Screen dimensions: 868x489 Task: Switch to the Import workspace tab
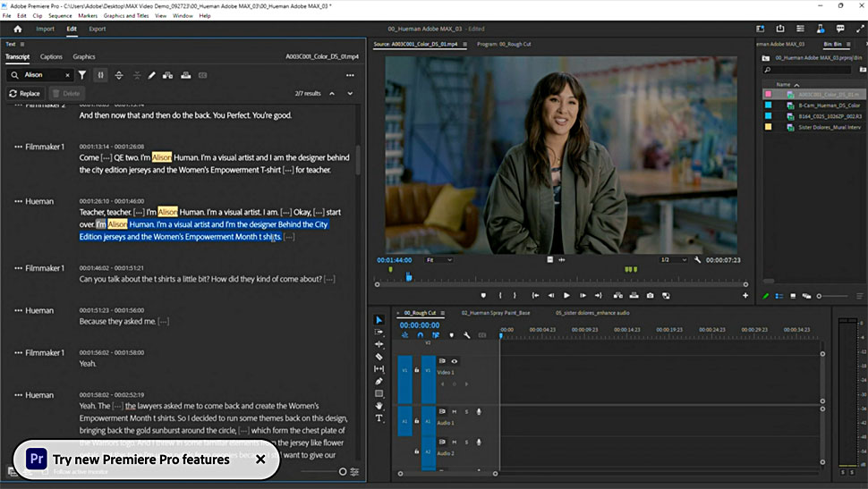[x=45, y=29]
